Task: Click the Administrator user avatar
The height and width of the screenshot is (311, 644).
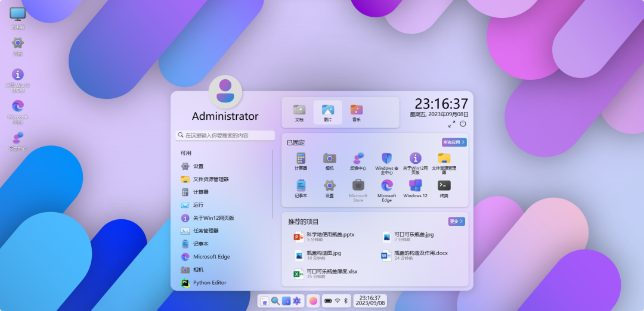Action: point(225,92)
